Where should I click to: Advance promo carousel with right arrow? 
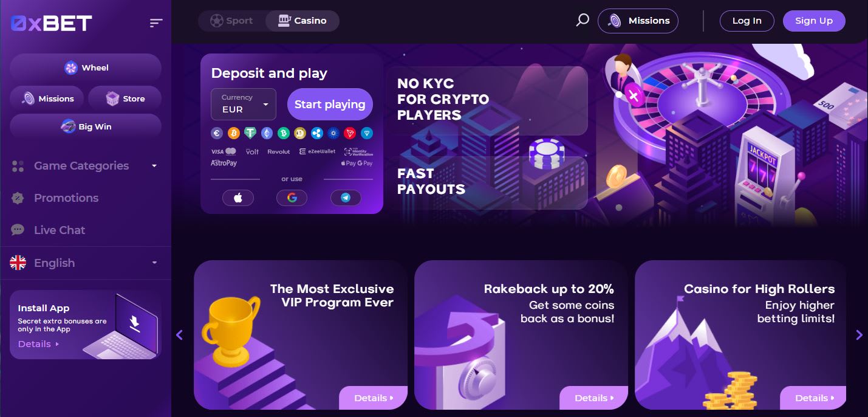[859, 335]
